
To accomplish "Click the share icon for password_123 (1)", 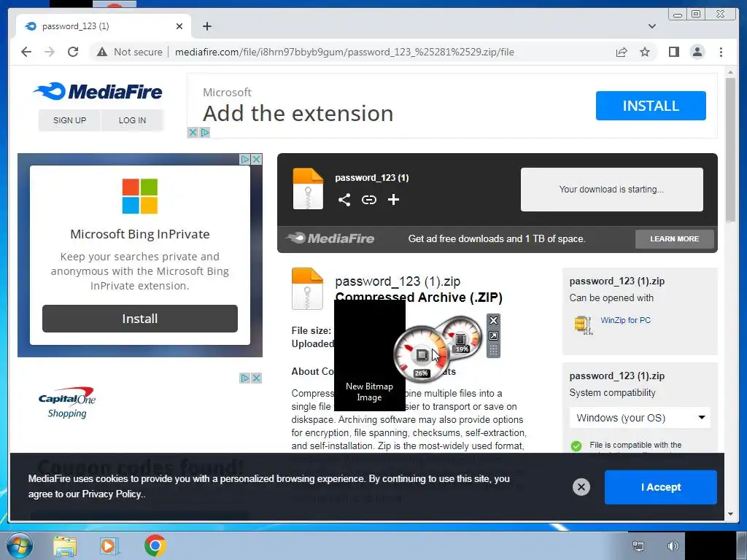I will tap(344, 200).
